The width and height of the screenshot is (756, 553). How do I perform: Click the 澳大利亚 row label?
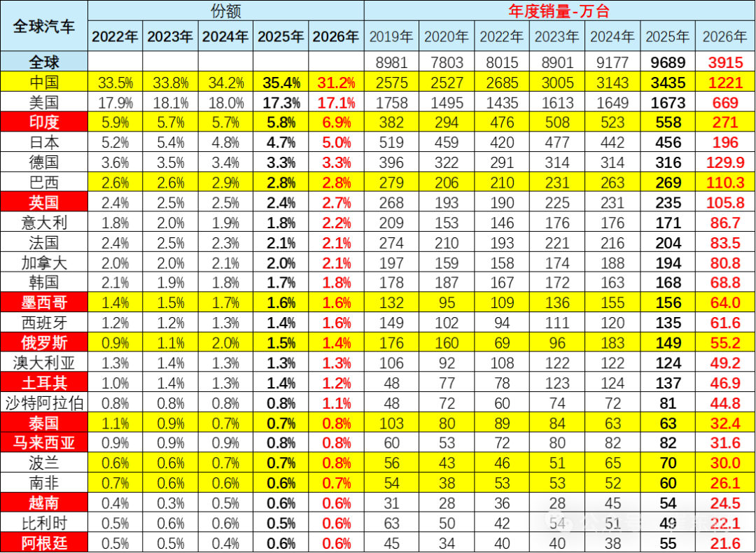44,363
